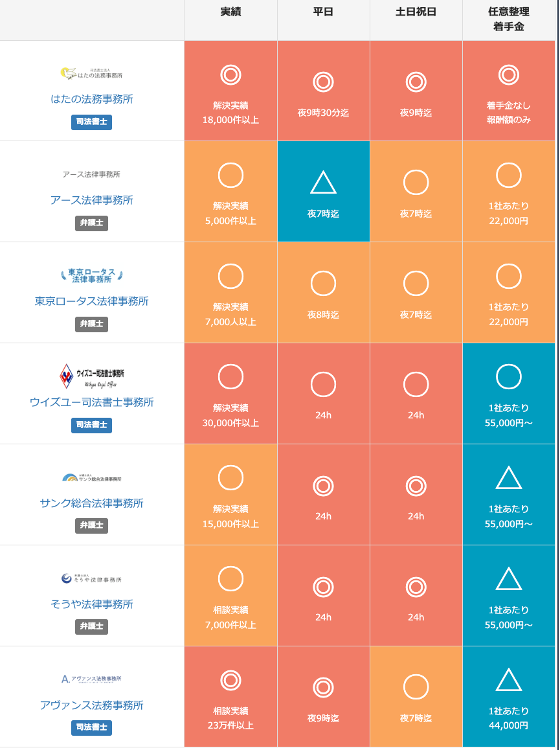560x750 pixels.
Task: Open the サンク総合法律事務所 text link
Action: (91, 503)
